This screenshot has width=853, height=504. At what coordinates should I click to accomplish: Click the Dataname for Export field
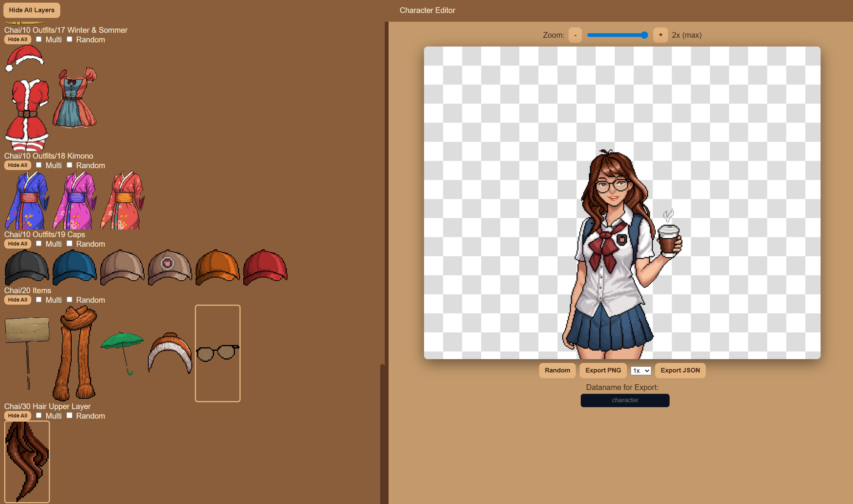point(625,400)
